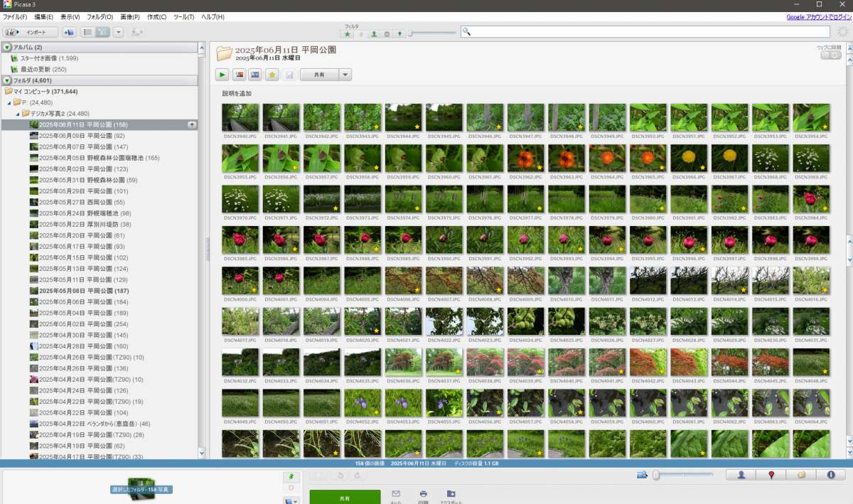The image size is (853, 504).
Task: Click the Google アカウントでログイン link
Action: [817, 16]
